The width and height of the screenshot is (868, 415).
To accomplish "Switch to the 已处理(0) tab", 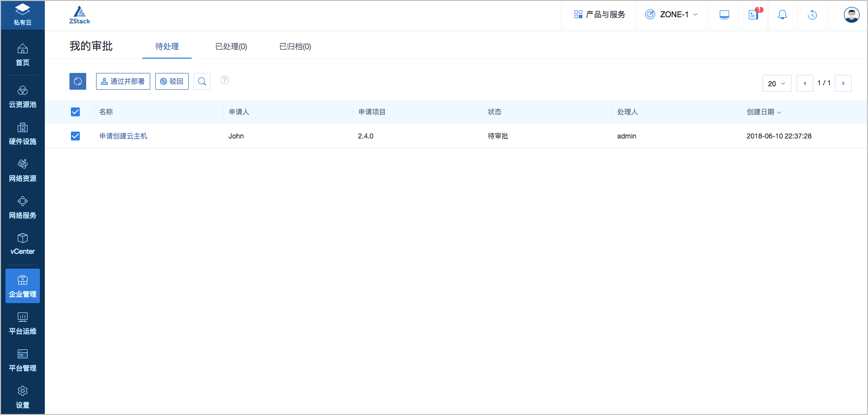I will [x=231, y=46].
